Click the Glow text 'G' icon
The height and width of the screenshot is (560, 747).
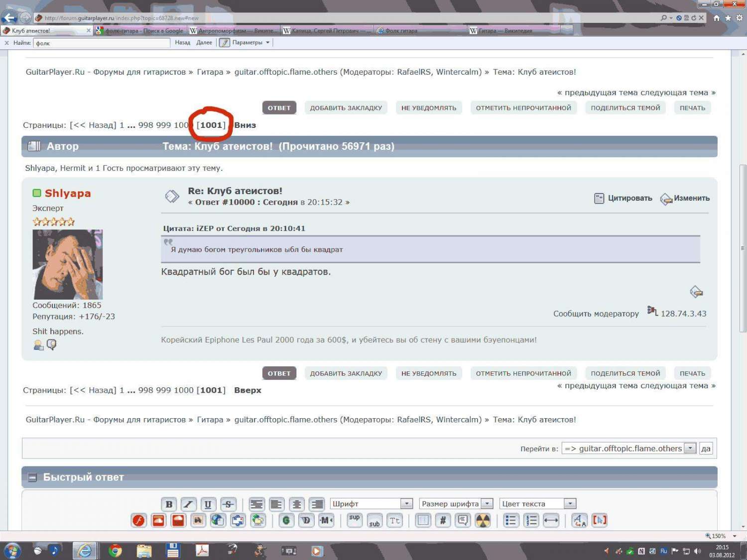286,521
